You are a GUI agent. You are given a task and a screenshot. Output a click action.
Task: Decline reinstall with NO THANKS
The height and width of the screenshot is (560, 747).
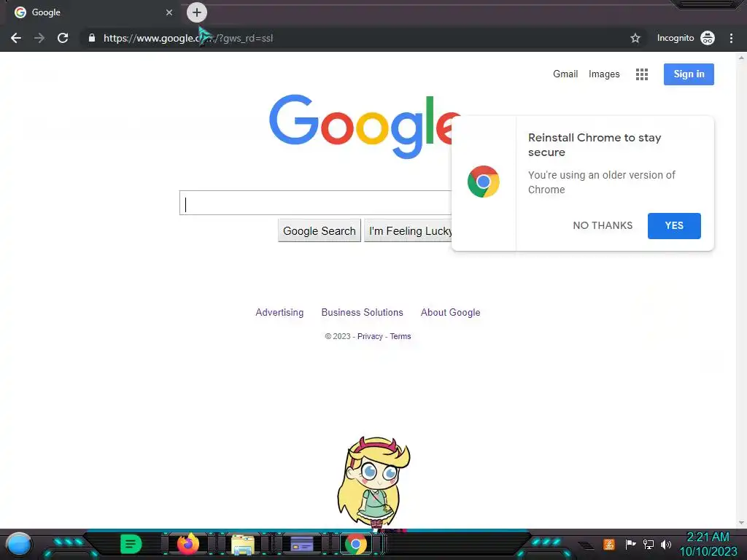click(603, 226)
